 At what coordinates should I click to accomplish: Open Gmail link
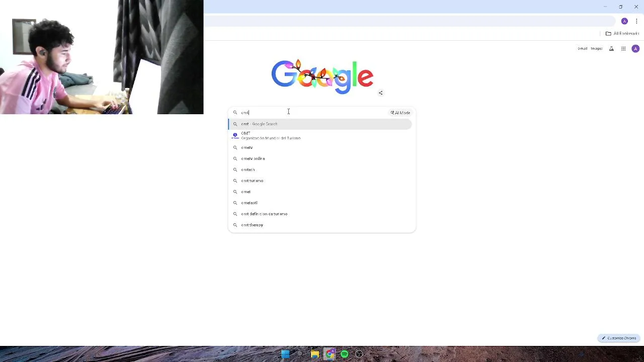[583, 49]
